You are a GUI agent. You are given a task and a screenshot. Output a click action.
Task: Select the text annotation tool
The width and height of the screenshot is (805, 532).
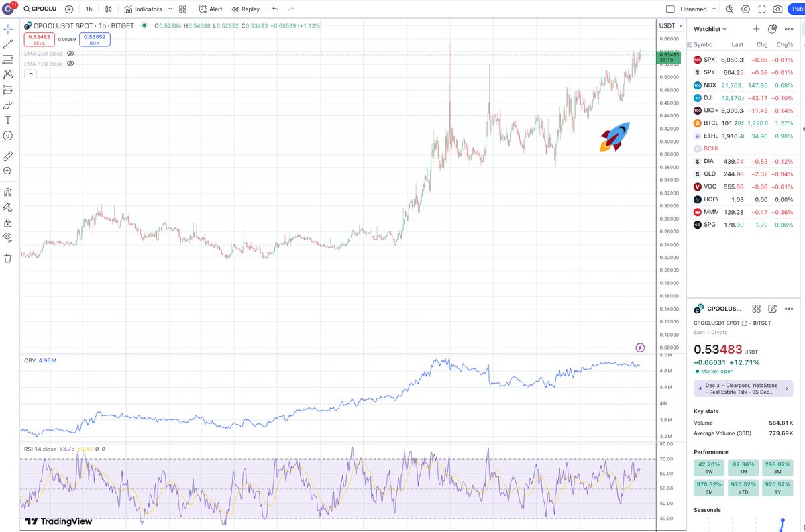tap(8, 120)
